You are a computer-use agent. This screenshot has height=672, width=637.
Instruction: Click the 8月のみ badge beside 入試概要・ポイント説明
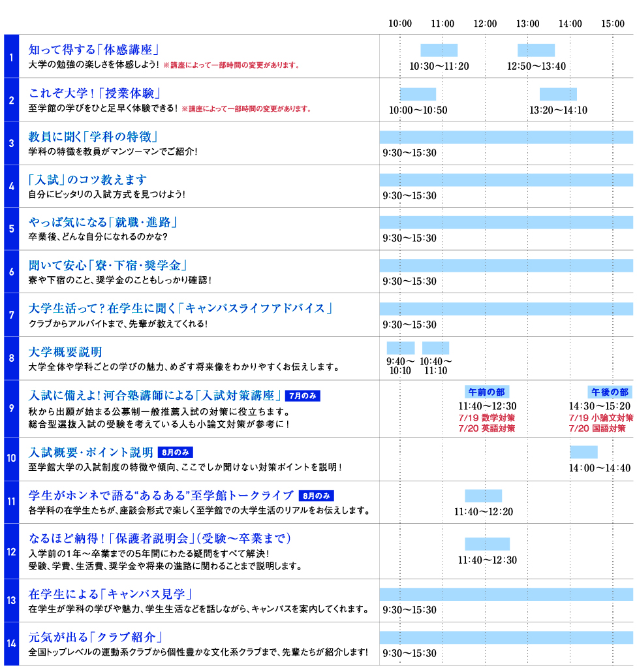point(175,453)
